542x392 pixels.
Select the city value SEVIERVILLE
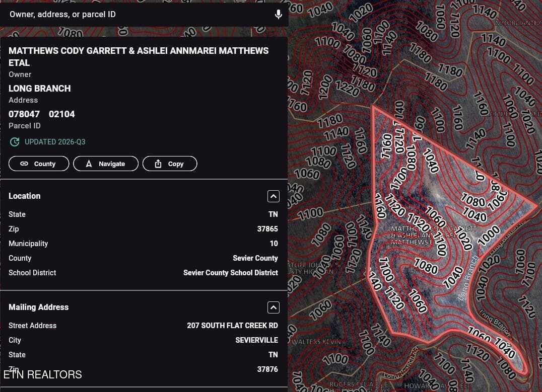[256, 340]
